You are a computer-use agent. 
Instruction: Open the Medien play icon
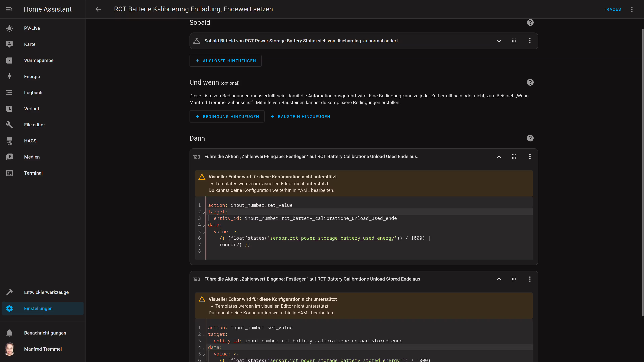[10, 157]
